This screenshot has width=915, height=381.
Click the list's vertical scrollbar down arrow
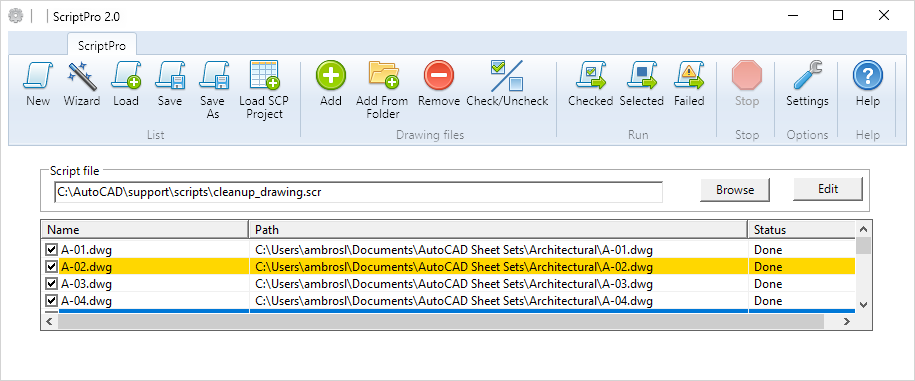tap(864, 305)
